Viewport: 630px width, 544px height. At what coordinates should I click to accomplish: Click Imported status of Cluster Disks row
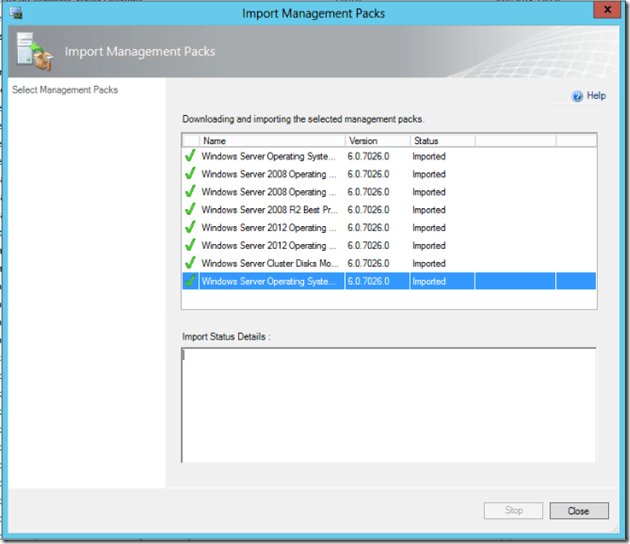430,264
